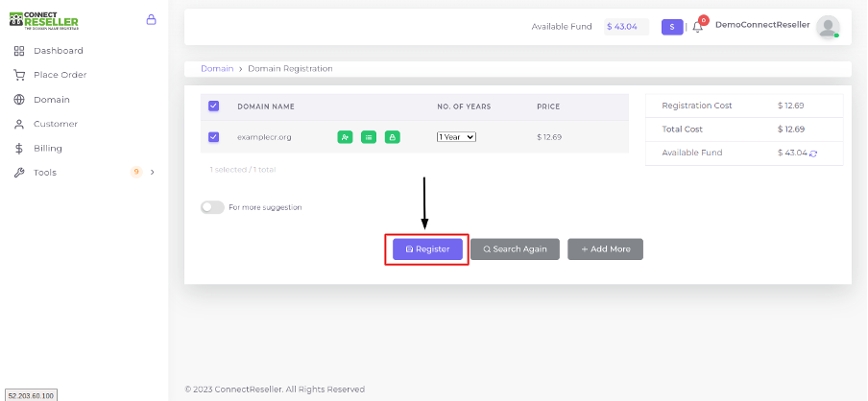Click the Search Again button
The image size is (868, 401).
point(515,248)
